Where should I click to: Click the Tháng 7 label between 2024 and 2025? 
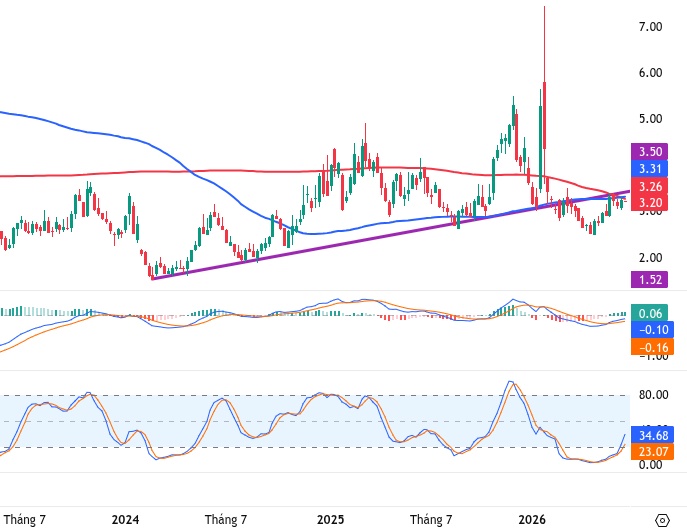226,520
